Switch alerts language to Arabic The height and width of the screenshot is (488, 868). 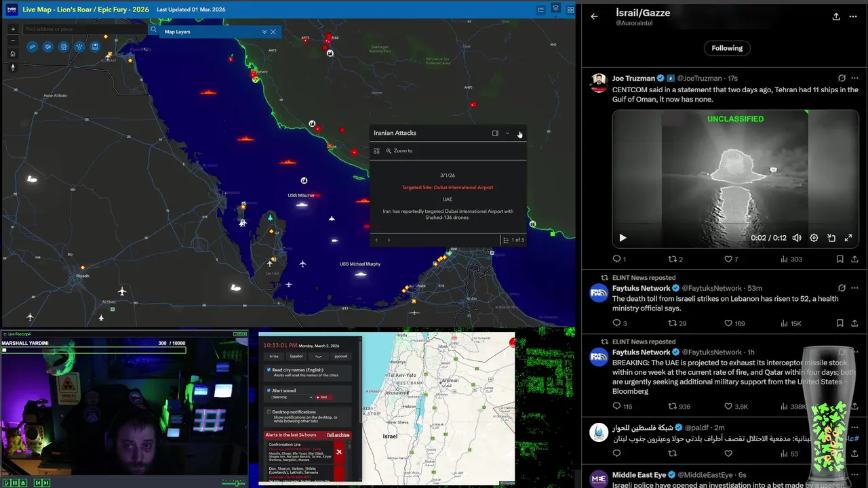tap(319, 356)
